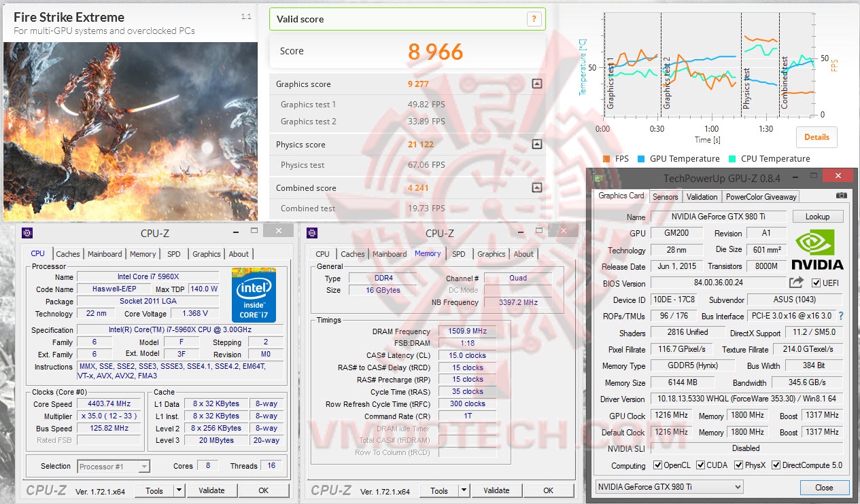The width and height of the screenshot is (860, 504).
Task: Open the Tools dropdown arrow in the Memory CPU-Z
Action: coord(464,490)
